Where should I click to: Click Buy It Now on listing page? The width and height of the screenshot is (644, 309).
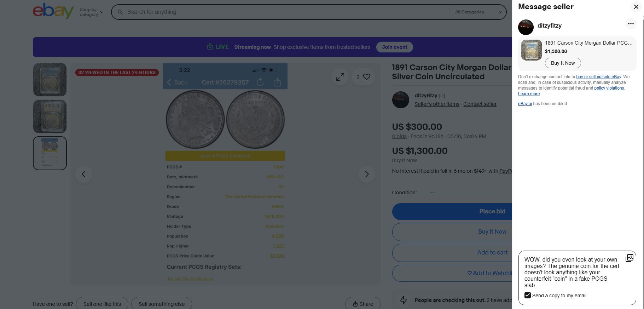452,232
